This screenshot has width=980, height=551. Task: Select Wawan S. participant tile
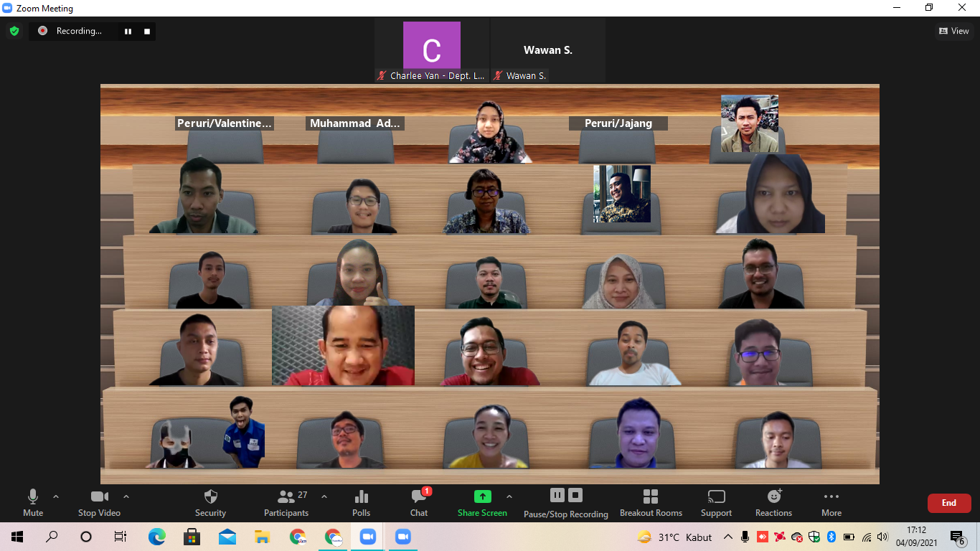click(x=548, y=51)
